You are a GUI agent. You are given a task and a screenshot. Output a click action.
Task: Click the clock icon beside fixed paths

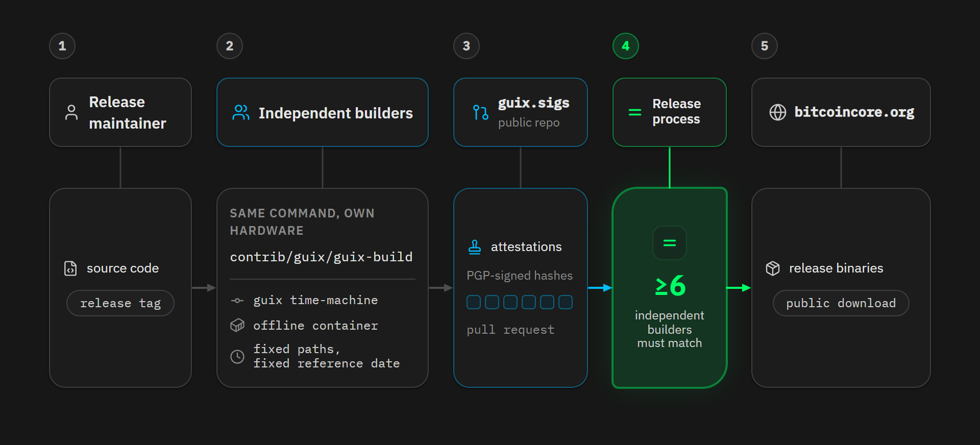point(237,356)
